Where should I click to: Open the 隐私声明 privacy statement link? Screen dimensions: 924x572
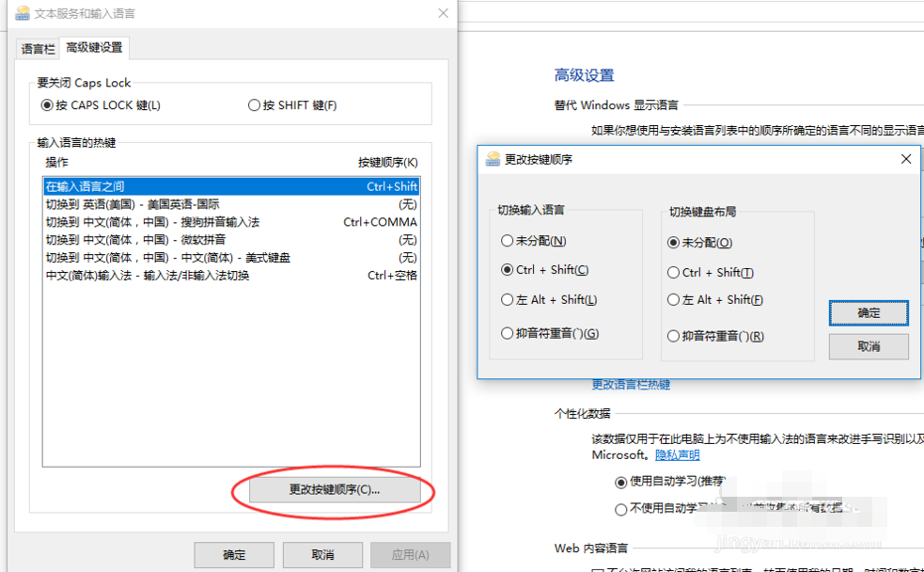pos(677,456)
